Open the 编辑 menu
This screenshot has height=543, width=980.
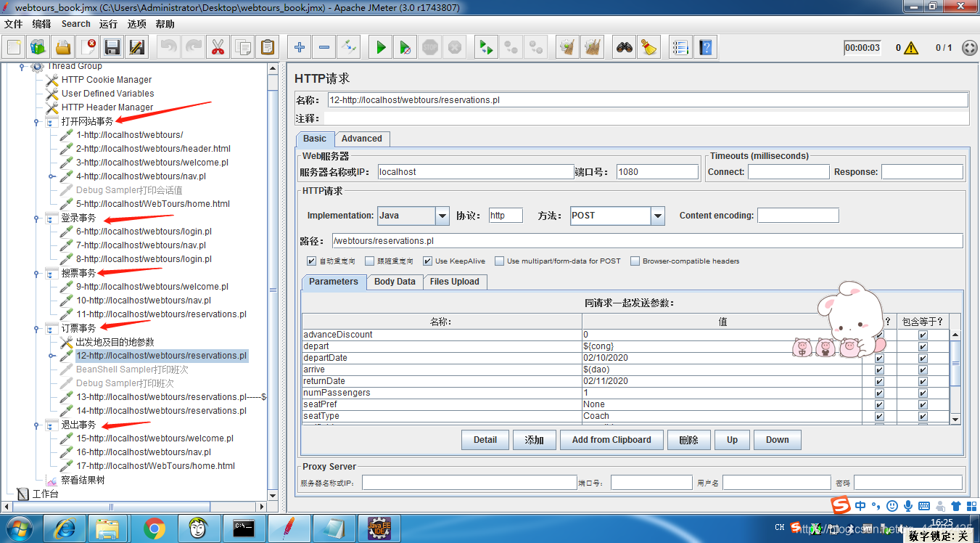coord(42,24)
